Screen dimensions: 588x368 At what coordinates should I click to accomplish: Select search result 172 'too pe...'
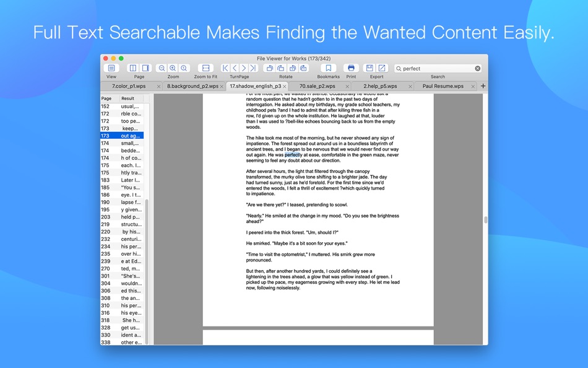click(x=122, y=121)
